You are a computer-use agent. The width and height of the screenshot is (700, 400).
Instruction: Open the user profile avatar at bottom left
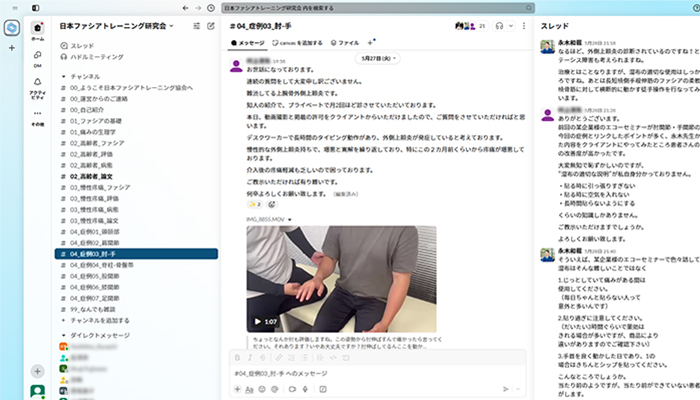coord(38,391)
